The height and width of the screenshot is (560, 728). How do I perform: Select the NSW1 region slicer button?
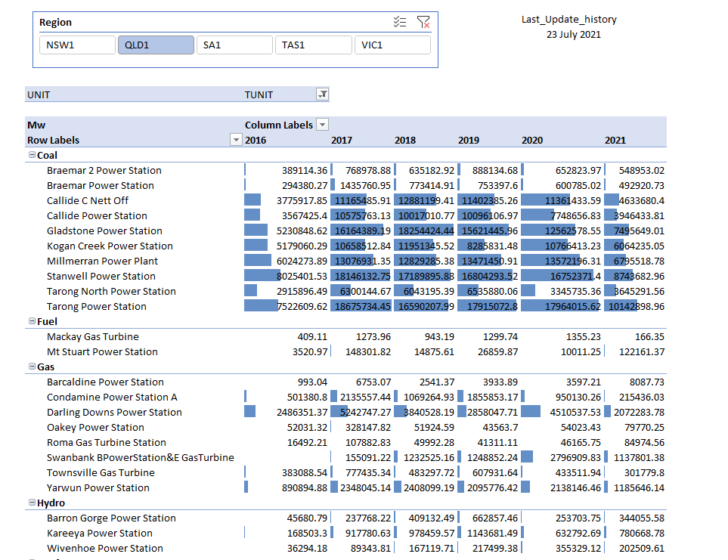[77, 45]
